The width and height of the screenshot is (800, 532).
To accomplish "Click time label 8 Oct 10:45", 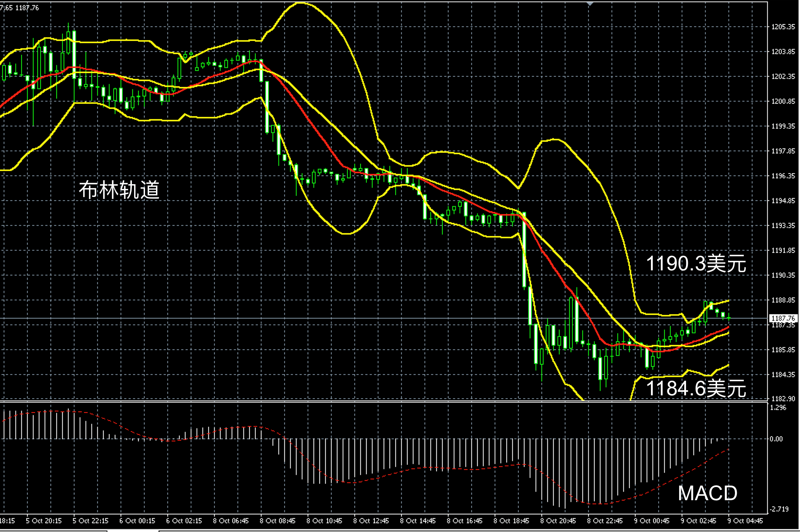I will [324, 521].
